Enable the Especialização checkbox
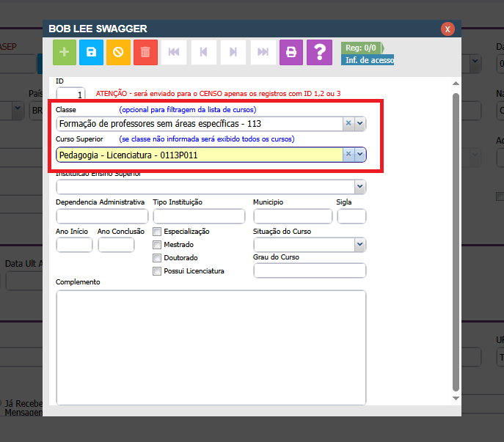504x442 pixels. (x=157, y=232)
